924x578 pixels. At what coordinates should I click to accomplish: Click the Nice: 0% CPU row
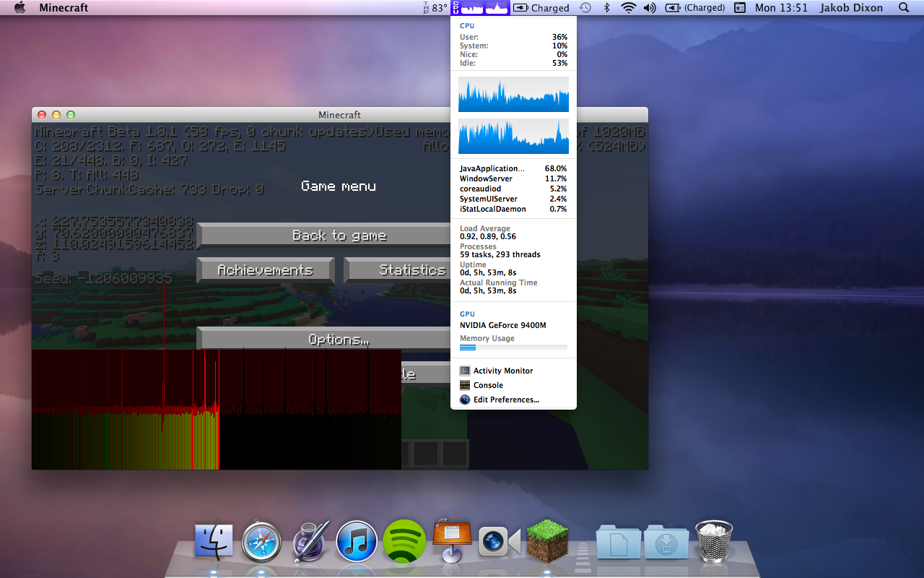pyautogui.click(x=513, y=54)
